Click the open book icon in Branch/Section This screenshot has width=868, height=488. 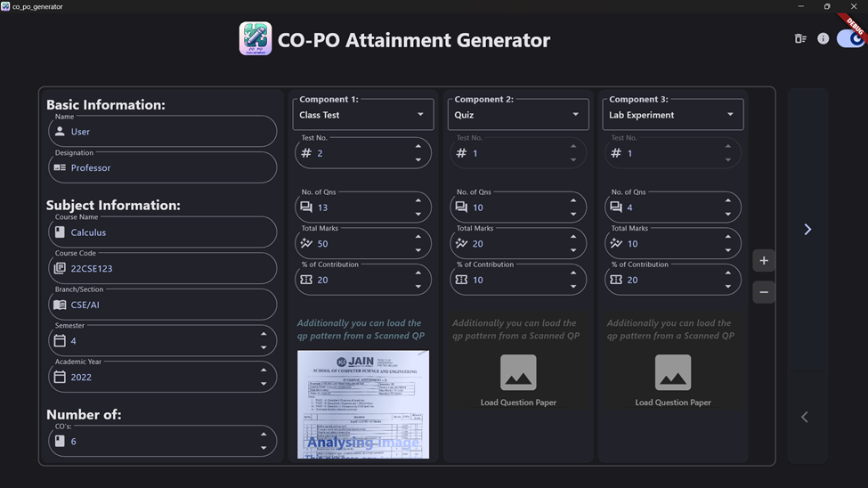pyautogui.click(x=60, y=305)
